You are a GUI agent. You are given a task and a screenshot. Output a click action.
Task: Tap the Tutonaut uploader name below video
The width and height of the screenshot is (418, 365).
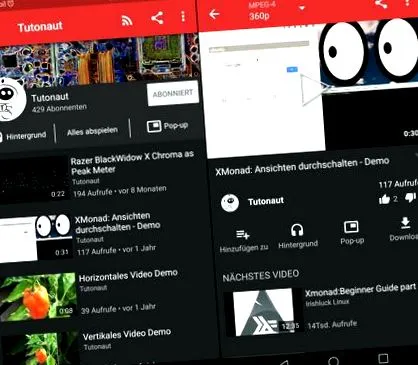(266, 201)
